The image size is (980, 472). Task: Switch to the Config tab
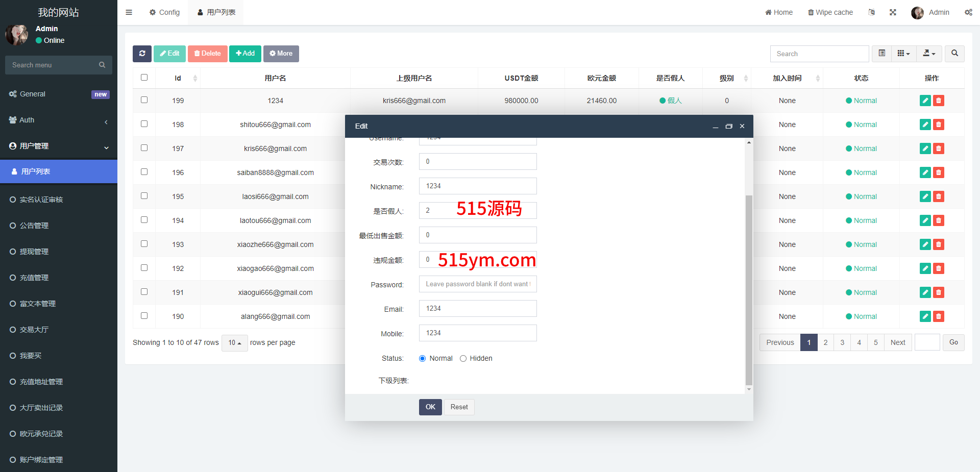[164, 12]
